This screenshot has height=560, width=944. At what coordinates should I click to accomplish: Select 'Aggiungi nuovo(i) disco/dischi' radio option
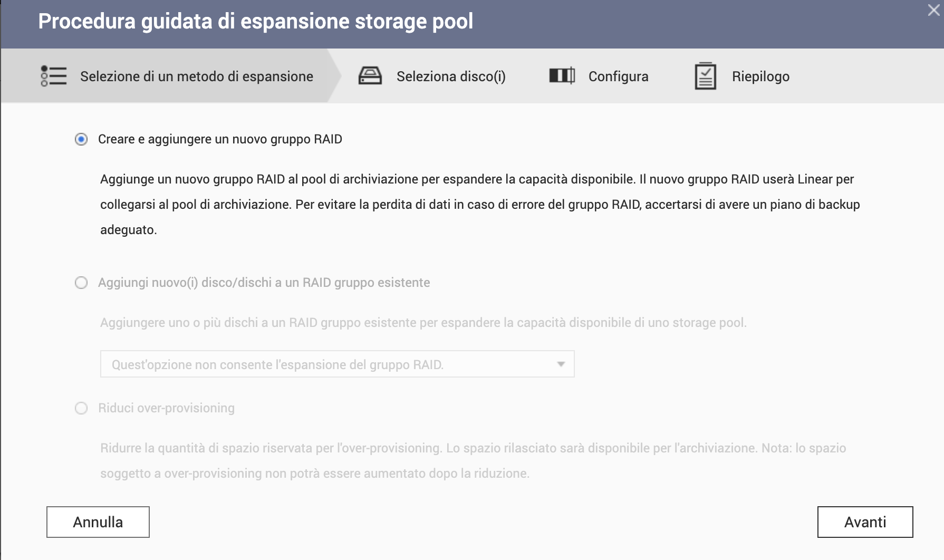[x=81, y=283]
